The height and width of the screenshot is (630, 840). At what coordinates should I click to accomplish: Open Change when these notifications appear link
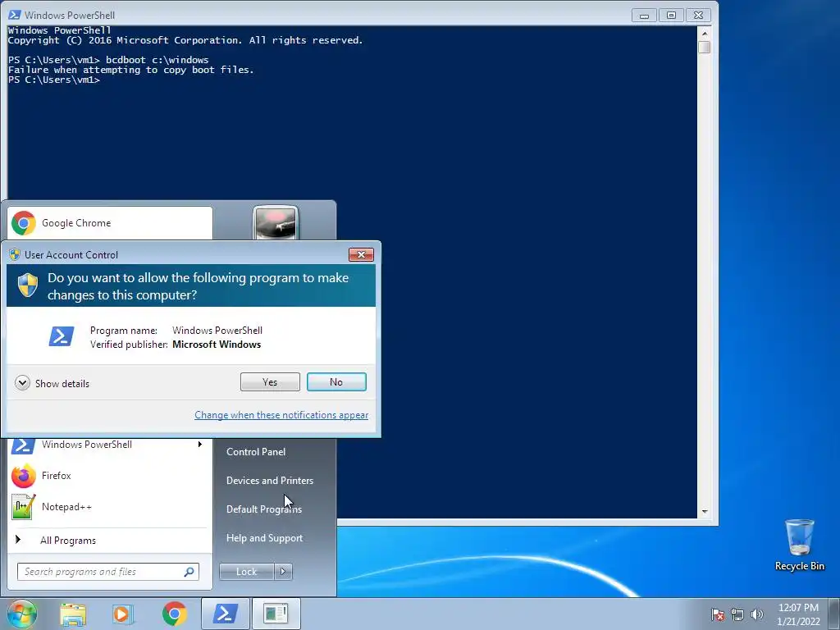tap(281, 414)
